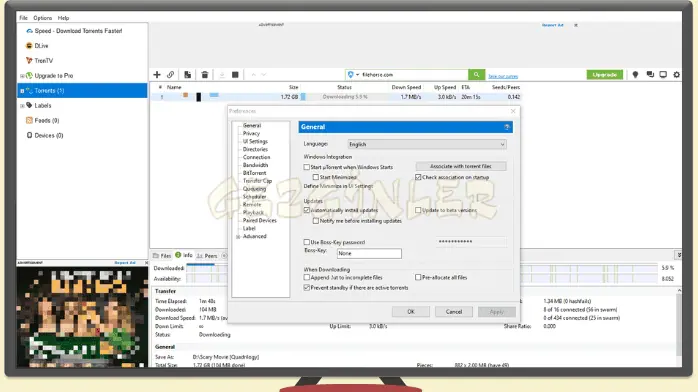
Task: Click the Remove torrent trash icon
Action: [x=205, y=75]
